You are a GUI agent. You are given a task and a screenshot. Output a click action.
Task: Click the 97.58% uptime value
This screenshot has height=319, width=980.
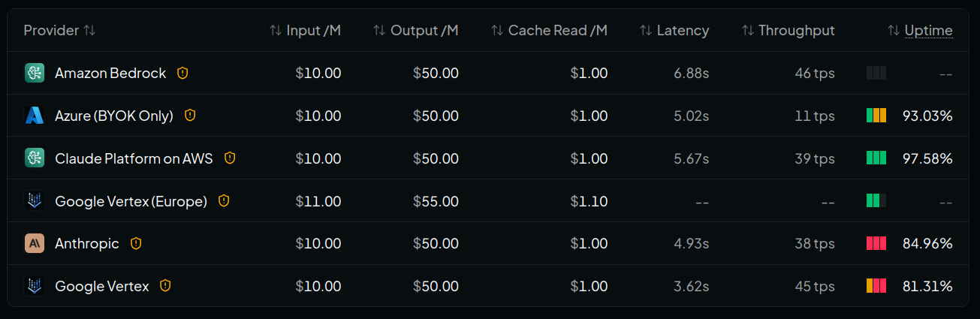tap(927, 158)
